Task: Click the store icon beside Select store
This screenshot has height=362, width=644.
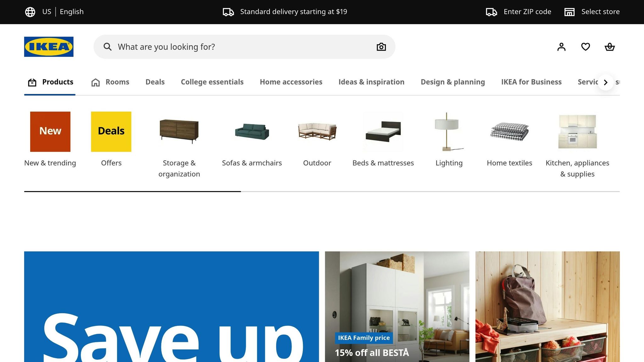Action: [569, 12]
